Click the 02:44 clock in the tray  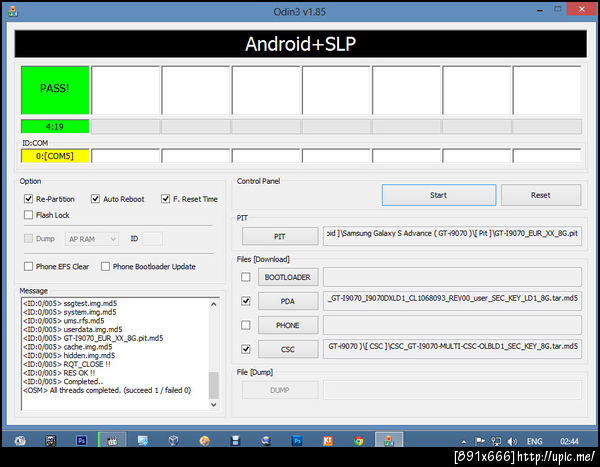point(569,441)
